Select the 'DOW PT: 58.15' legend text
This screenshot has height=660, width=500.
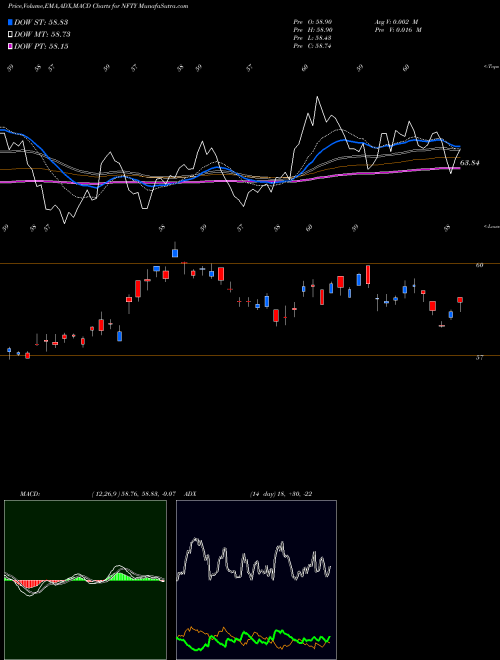pos(41,46)
